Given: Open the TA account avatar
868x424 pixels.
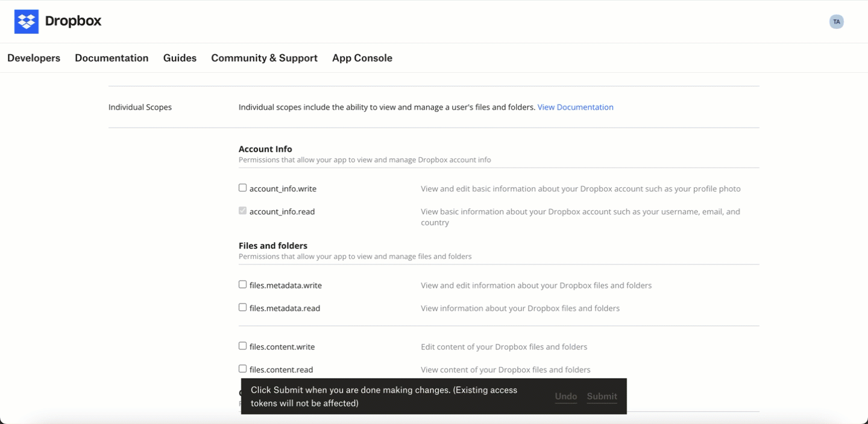Looking at the screenshot, I should point(836,22).
